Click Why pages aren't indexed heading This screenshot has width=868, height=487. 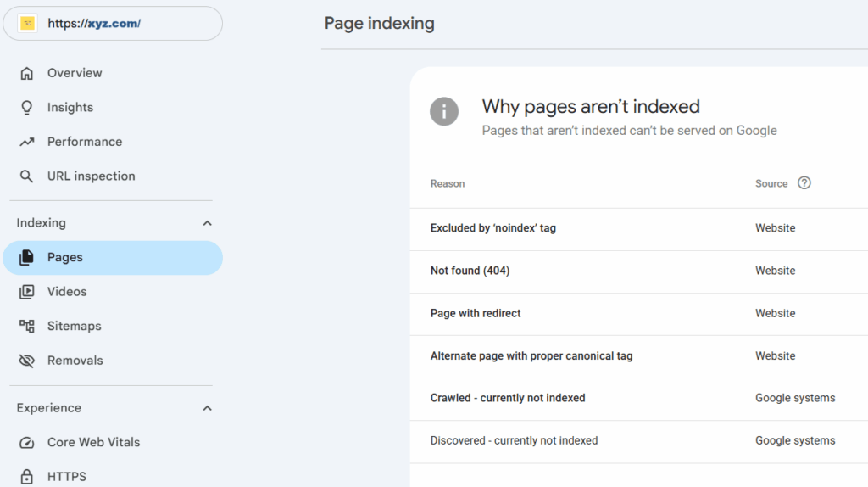point(591,106)
